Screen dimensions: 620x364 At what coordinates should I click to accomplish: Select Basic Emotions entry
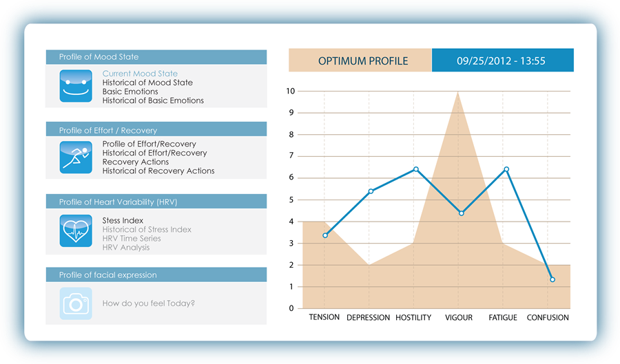pos(130,92)
